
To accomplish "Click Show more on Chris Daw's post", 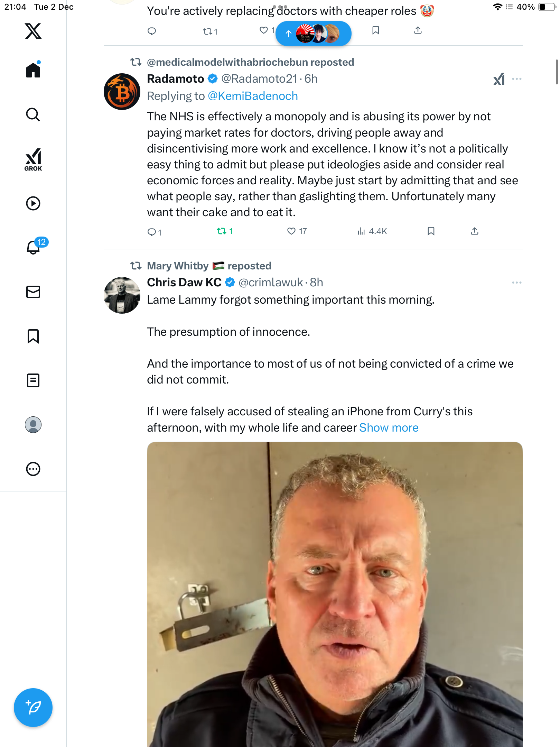I will (x=389, y=428).
